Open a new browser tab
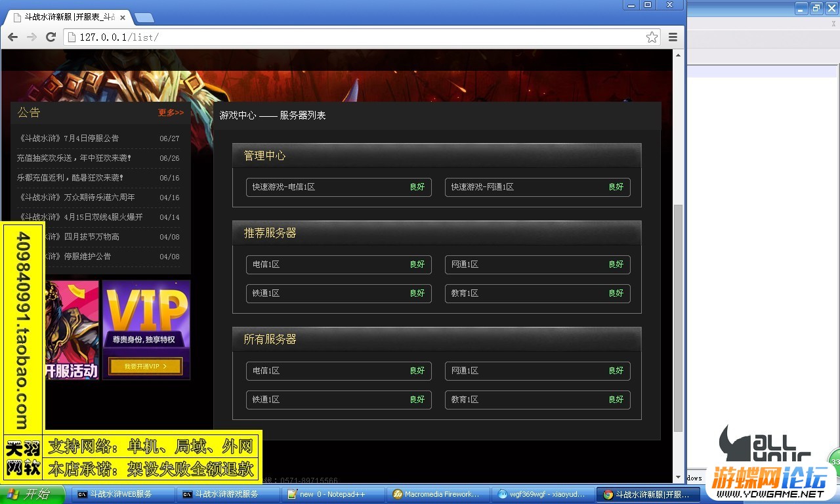Image resolution: width=840 pixels, height=504 pixels. [144, 18]
